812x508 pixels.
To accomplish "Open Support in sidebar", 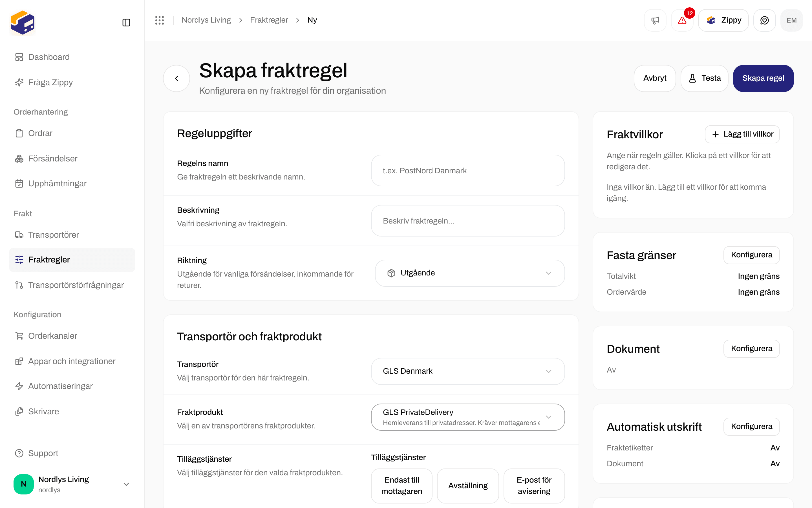I will pos(72,453).
